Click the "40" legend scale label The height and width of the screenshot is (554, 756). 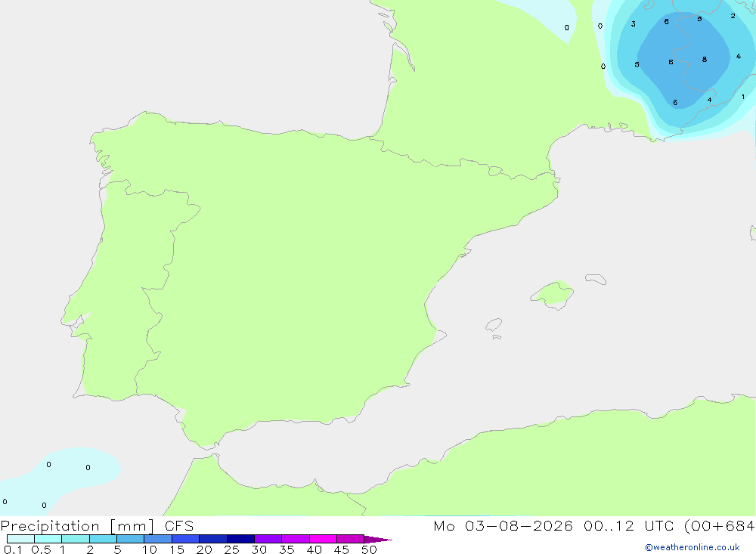click(314, 549)
